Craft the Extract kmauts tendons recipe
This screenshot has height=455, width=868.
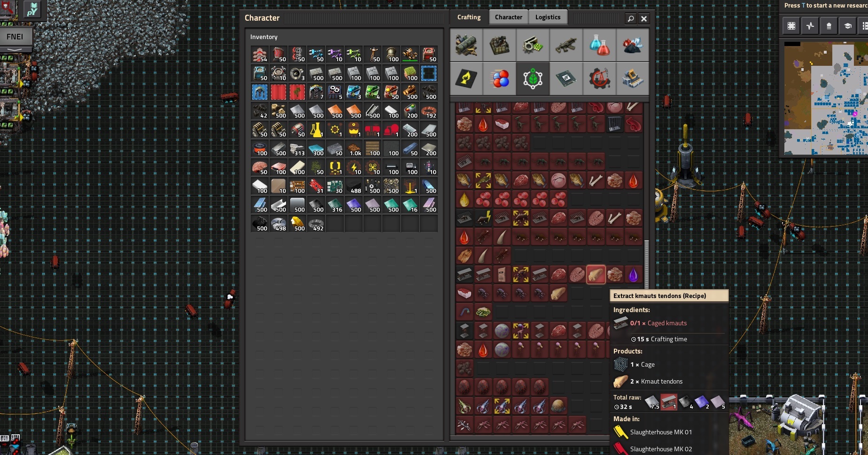coord(596,275)
